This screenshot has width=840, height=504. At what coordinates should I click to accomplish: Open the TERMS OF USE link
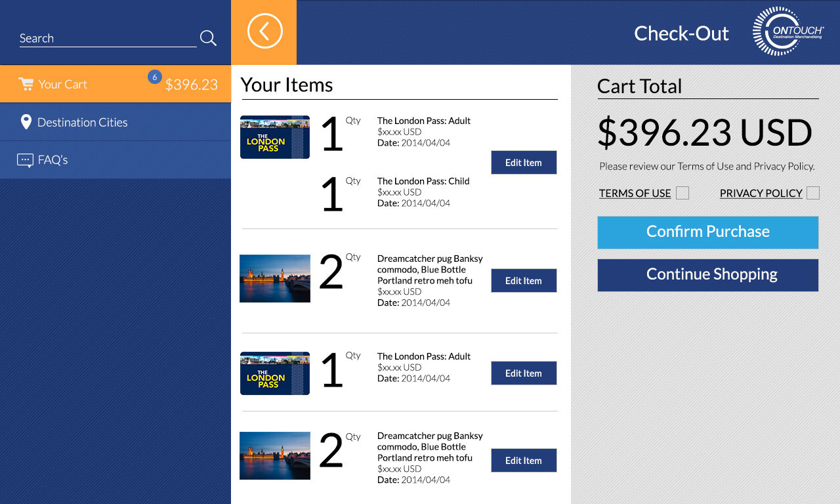click(x=635, y=193)
